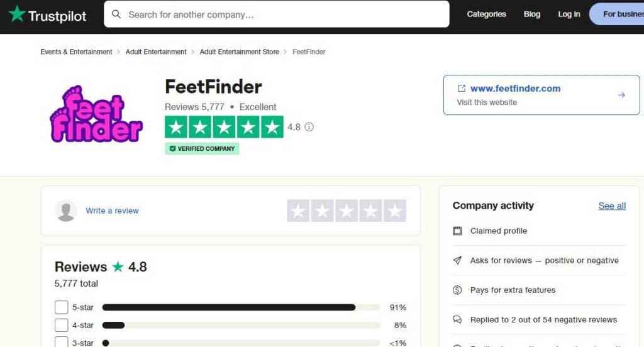Click the search magnifier icon

(x=116, y=14)
